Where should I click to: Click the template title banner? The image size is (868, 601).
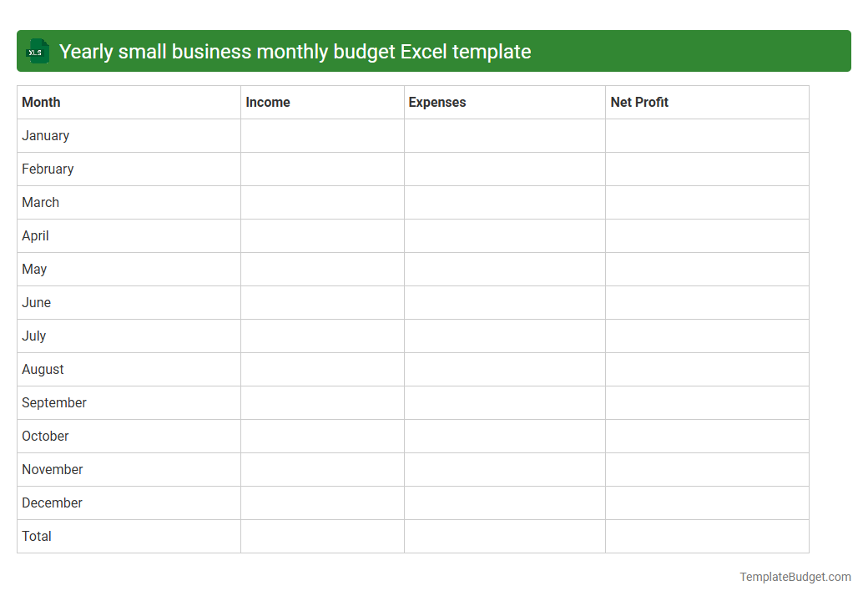(x=434, y=51)
